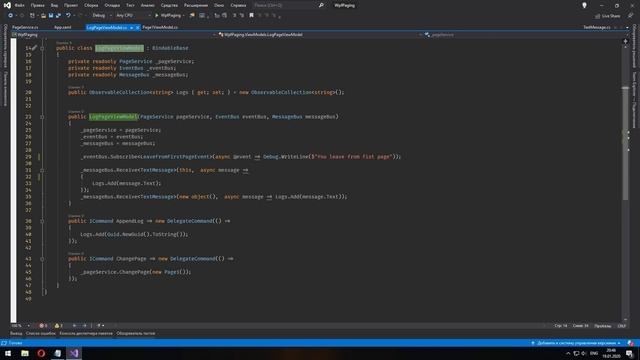
Task: Click the hot reload flame icon
Action: click(x=192, y=16)
